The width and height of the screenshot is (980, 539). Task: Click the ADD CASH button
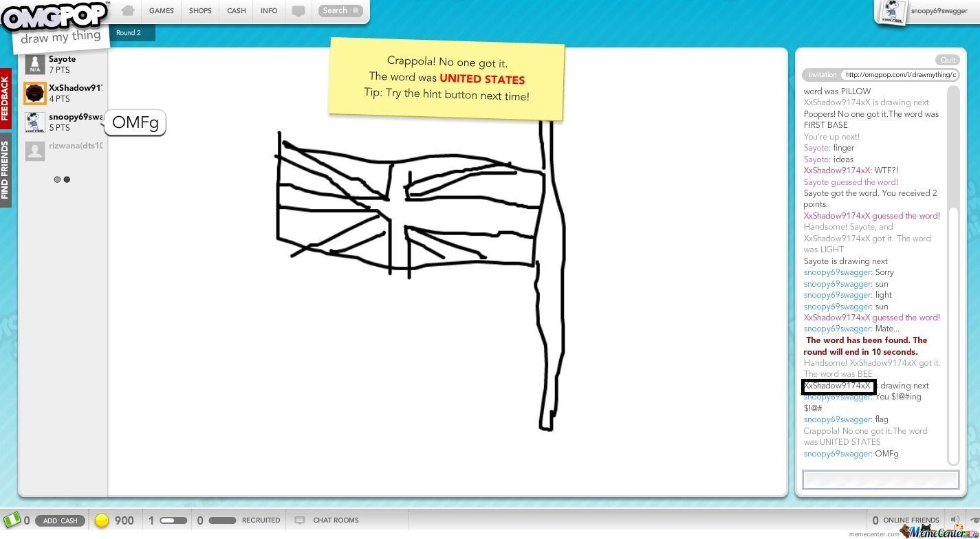(60, 520)
